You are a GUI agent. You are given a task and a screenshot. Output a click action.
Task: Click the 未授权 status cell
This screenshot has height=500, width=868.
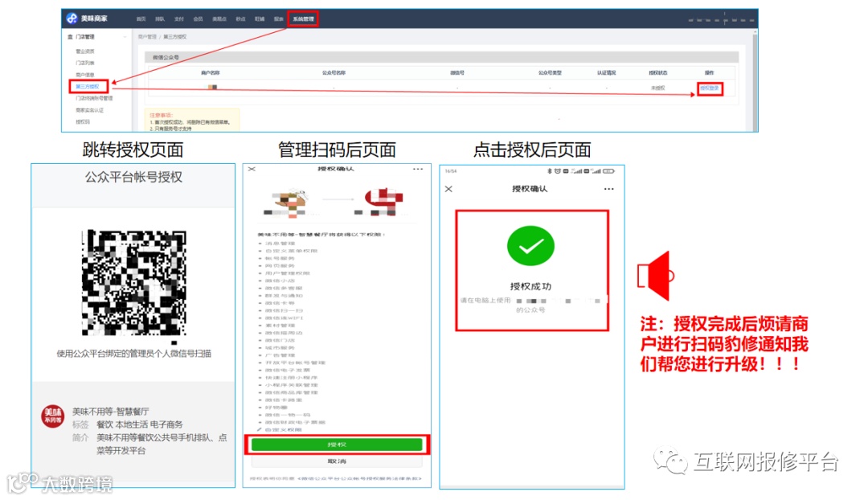click(x=658, y=88)
